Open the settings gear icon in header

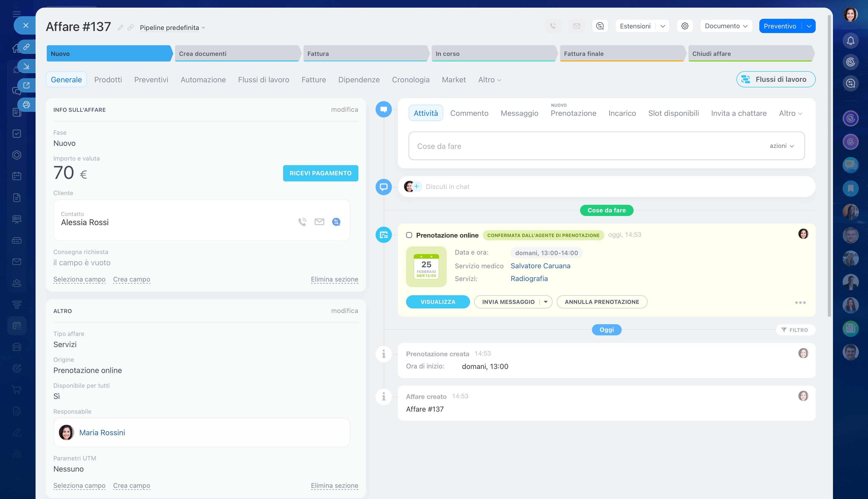[x=685, y=26]
